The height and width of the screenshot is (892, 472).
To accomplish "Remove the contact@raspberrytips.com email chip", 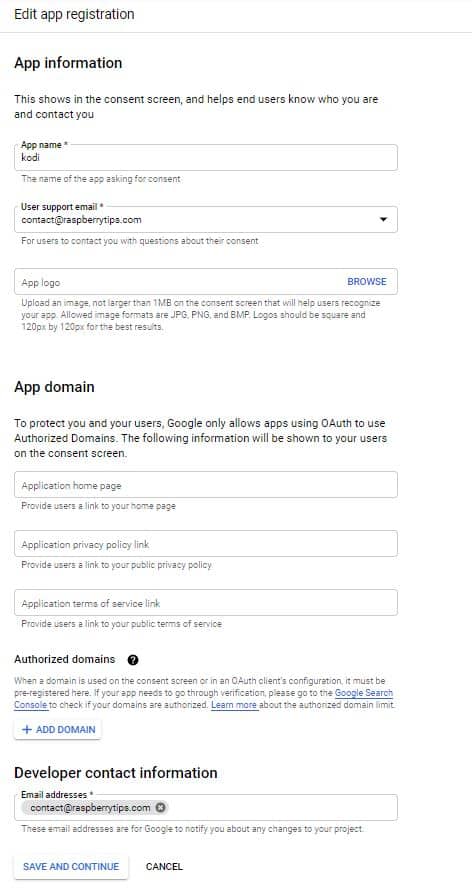I will tap(160, 808).
